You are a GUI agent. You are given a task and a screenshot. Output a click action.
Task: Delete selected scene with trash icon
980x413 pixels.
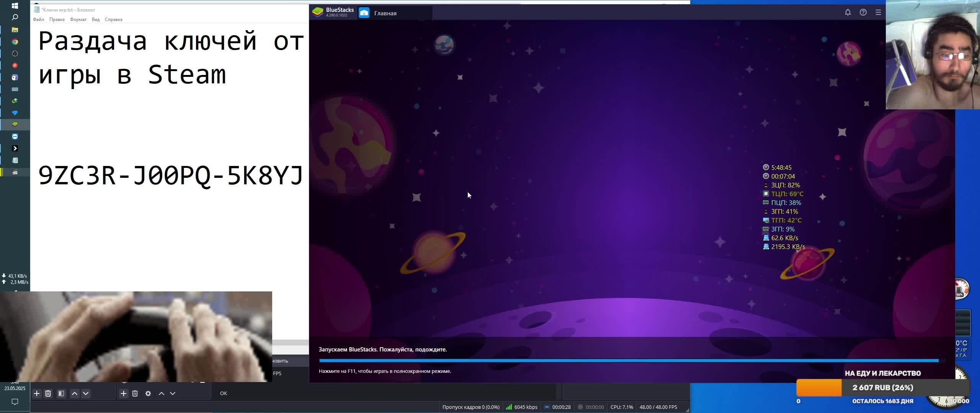pyautogui.click(x=48, y=393)
